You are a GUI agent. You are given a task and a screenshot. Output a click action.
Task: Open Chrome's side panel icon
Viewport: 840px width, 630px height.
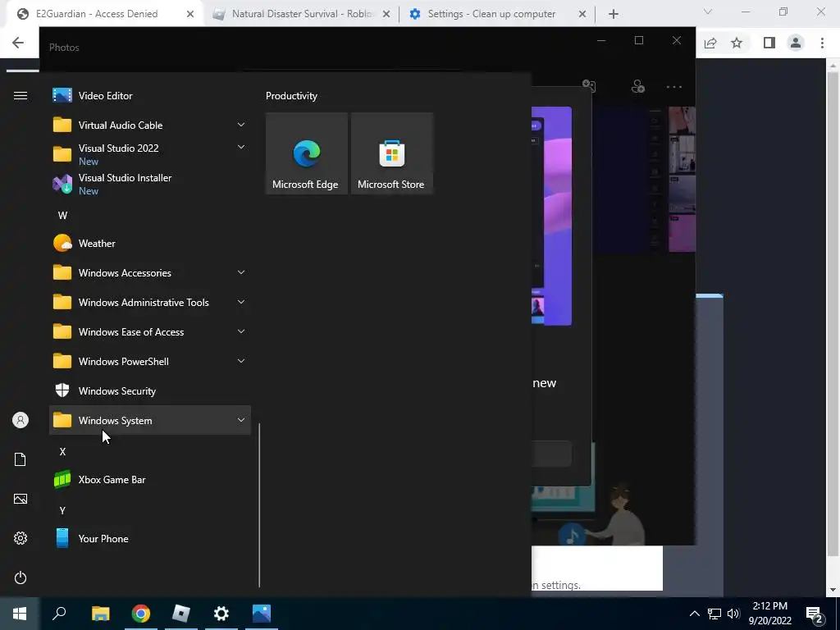click(x=769, y=43)
